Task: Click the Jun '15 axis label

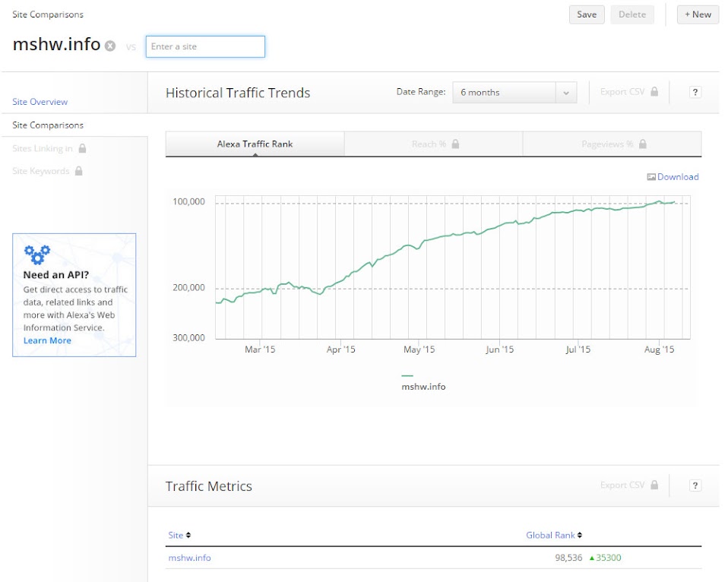Action: point(499,350)
